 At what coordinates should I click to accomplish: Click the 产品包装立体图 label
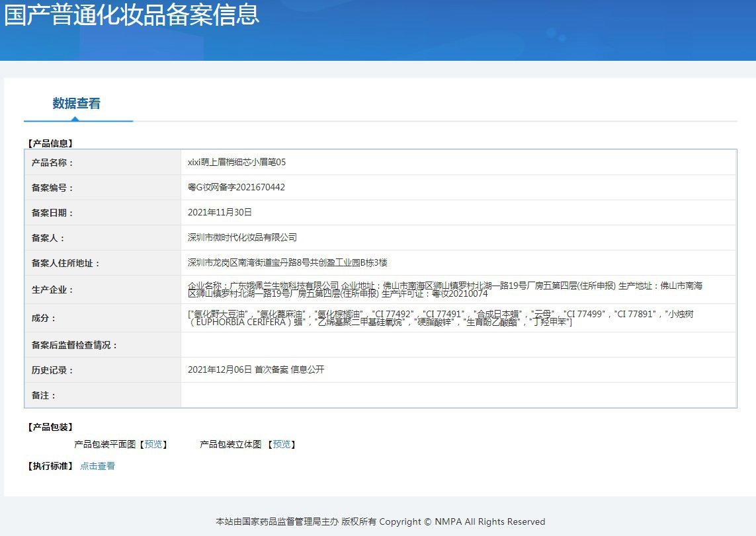click(230, 444)
